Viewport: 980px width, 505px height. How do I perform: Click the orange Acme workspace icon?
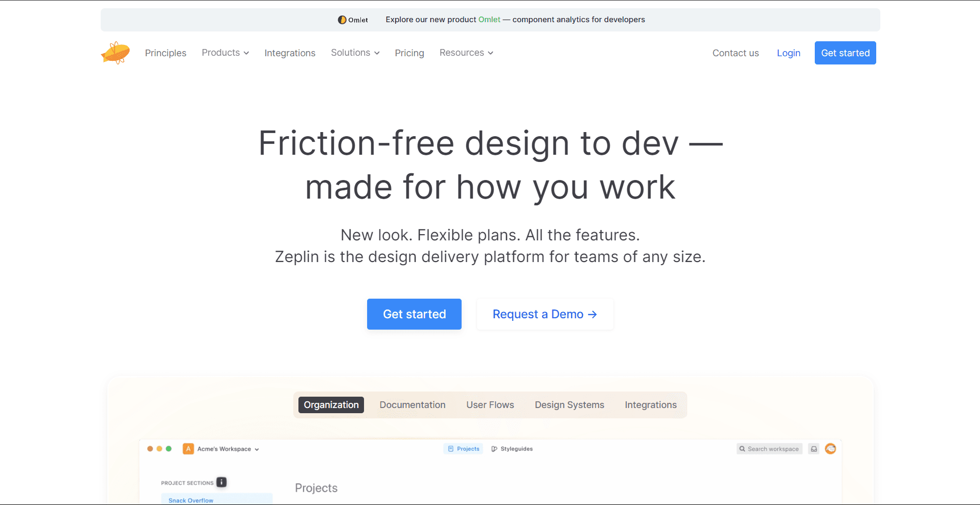tap(188, 449)
